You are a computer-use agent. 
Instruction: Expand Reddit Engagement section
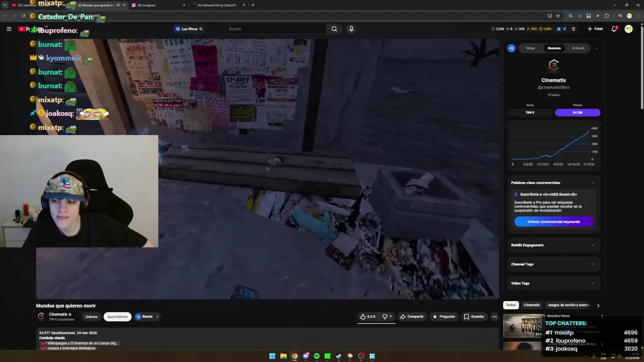coord(553,245)
